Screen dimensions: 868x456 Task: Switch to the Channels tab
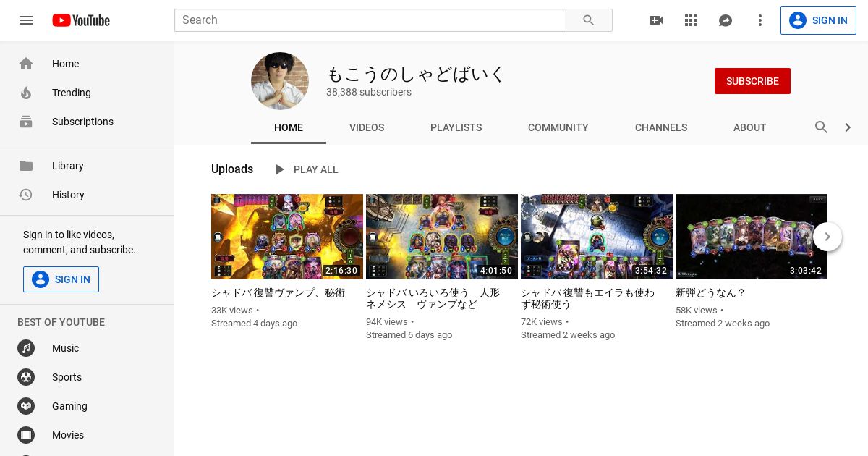coord(661,127)
